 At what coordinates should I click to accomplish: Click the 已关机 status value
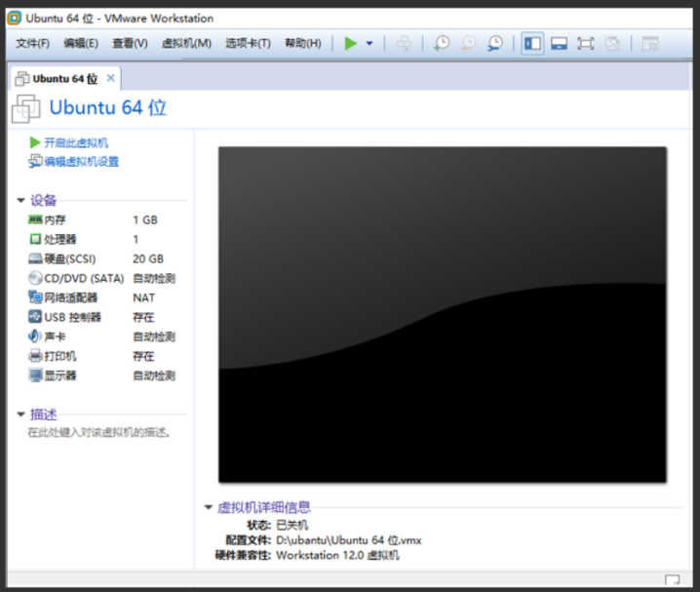[x=292, y=525]
